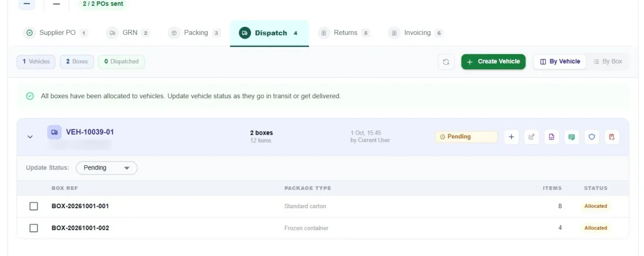Click the purple document check icon
Image resolution: width=644 pixels, height=256 pixels.
click(551, 137)
